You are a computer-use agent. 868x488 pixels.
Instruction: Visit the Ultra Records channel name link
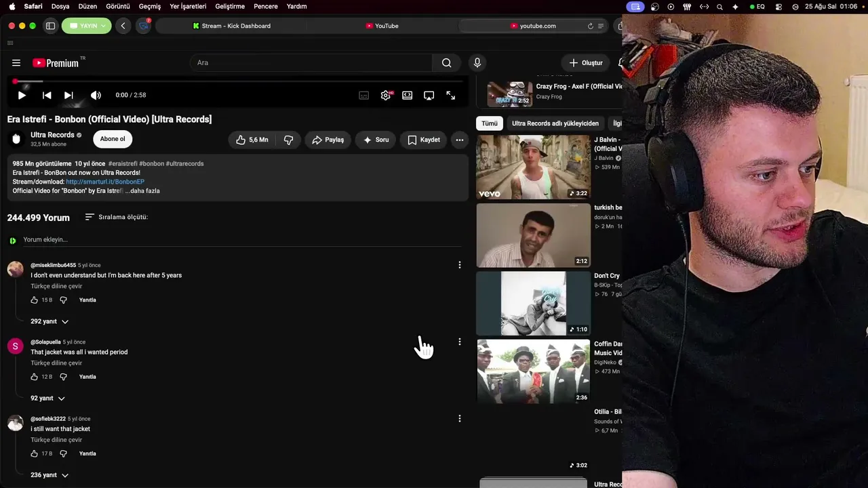[52, 135]
